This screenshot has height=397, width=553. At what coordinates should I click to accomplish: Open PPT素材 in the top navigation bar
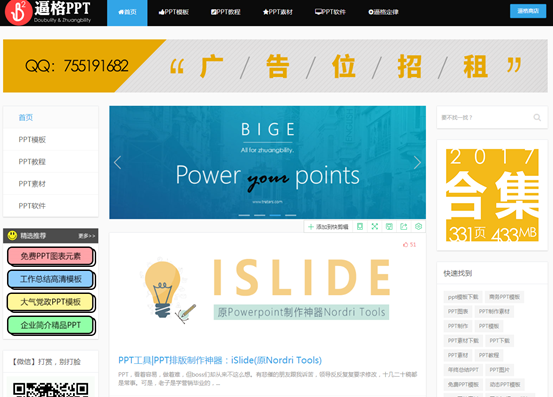pyautogui.click(x=278, y=12)
